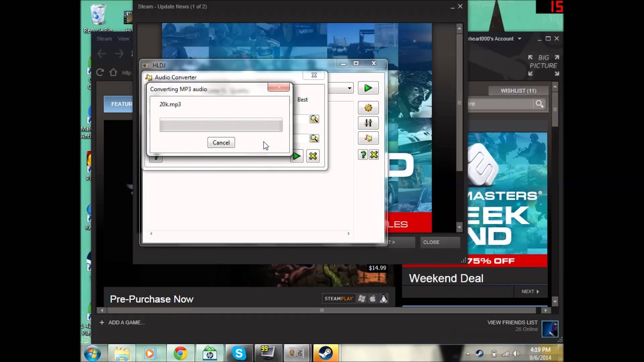Open the Windows Start menu
Viewport: 644px width, 362px height.
point(93,353)
